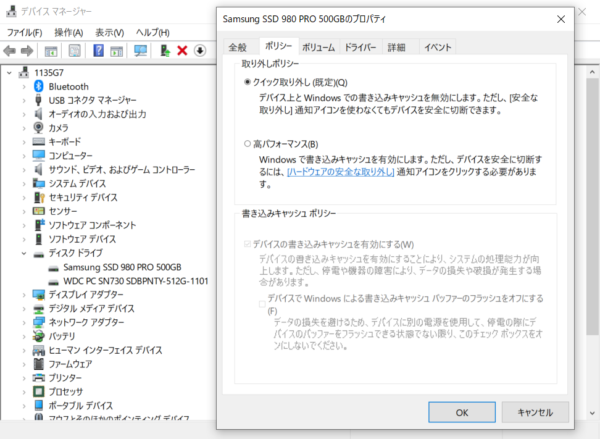Click the circled down-arrow toolbar icon
The height and width of the screenshot is (439, 600).
[x=200, y=51]
